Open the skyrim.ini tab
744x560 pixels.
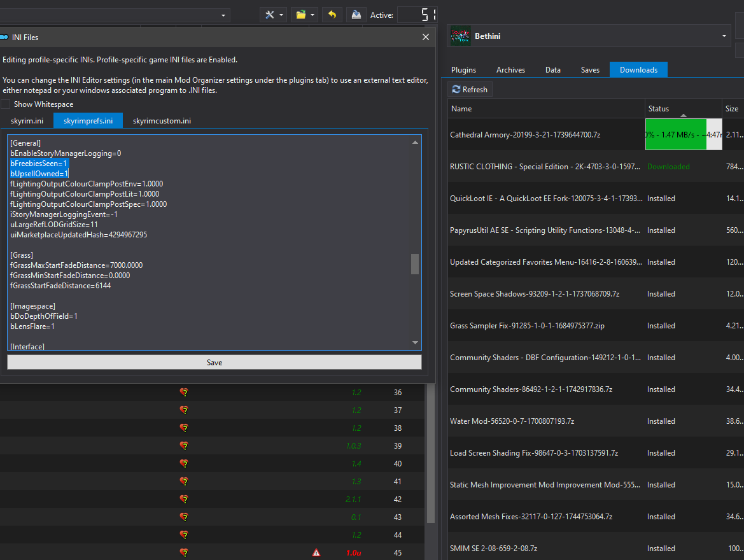click(27, 121)
